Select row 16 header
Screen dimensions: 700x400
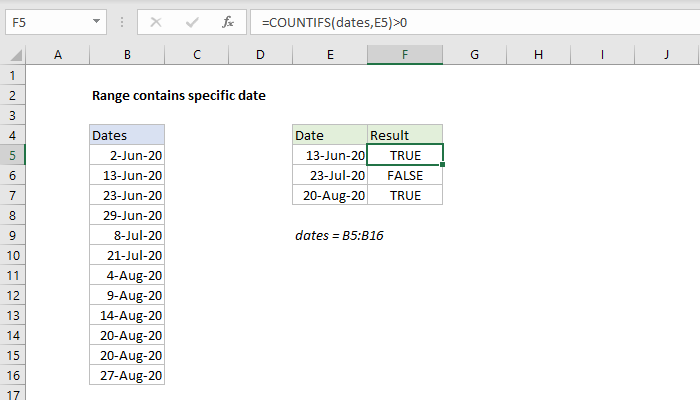coord(12,376)
